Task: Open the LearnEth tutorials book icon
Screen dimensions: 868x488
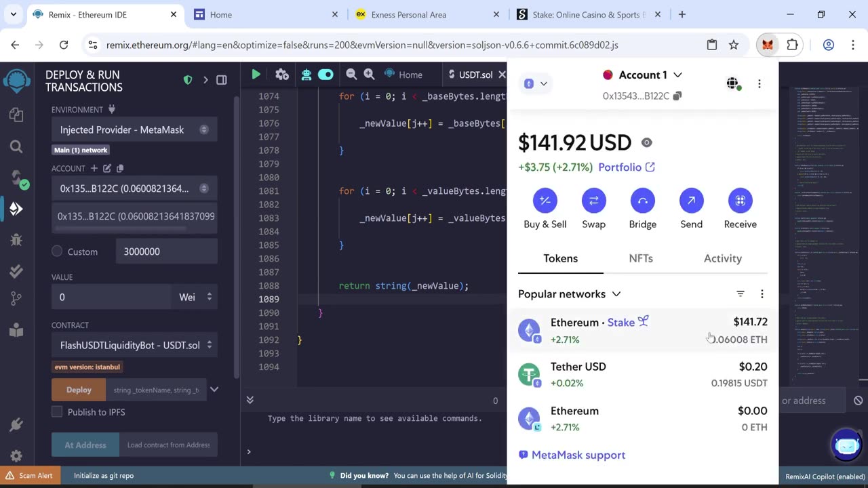Action: (x=16, y=330)
